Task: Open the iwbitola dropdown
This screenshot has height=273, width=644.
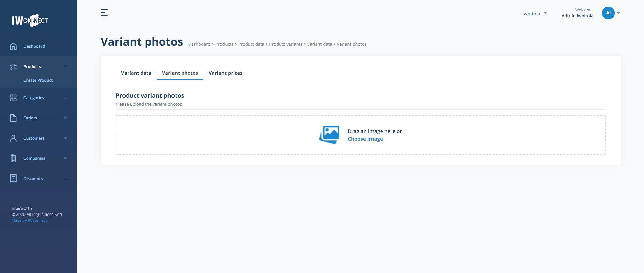Action: click(x=534, y=14)
